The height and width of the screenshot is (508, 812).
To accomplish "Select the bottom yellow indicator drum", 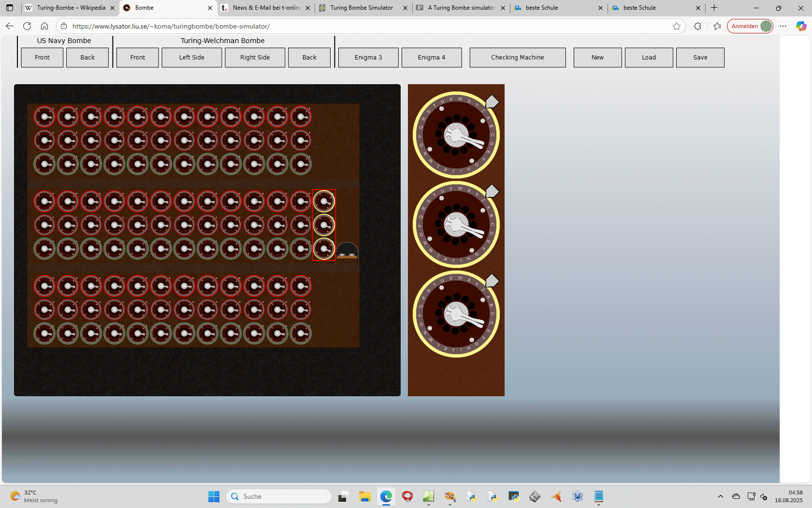I will click(x=324, y=249).
